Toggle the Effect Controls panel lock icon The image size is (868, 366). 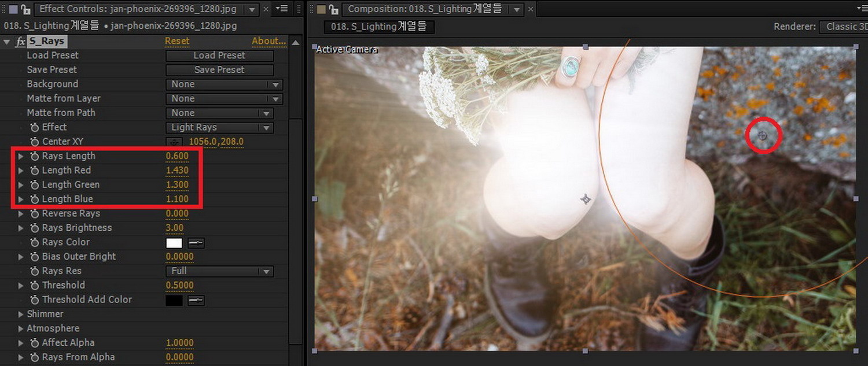pos(25,9)
